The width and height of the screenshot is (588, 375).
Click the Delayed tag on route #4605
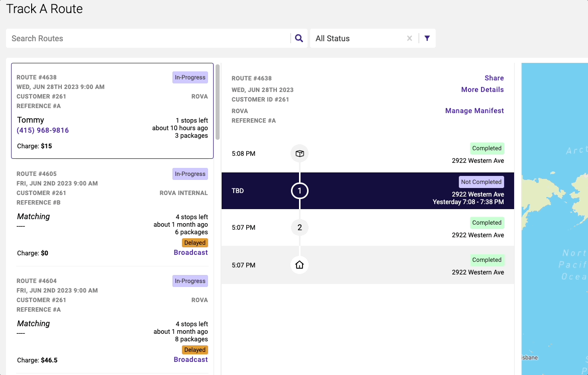click(x=194, y=243)
